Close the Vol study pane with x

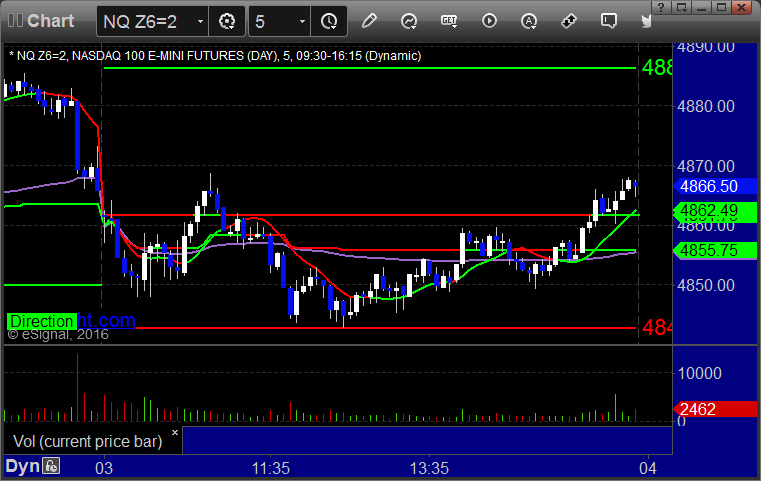pos(175,432)
